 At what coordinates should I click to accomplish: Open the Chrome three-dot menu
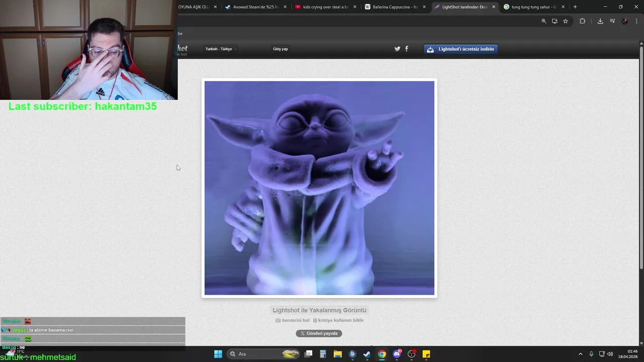tap(636, 21)
